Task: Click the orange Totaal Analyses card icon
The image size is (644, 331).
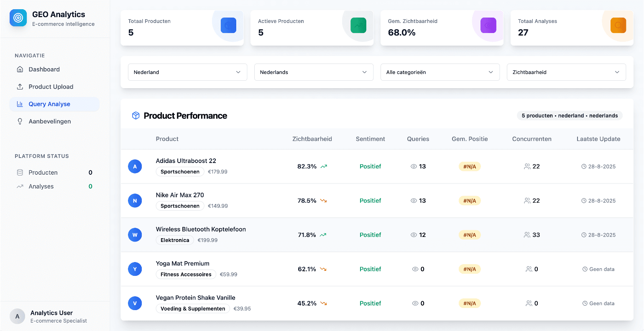Action: pyautogui.click(x=618, y=25)
